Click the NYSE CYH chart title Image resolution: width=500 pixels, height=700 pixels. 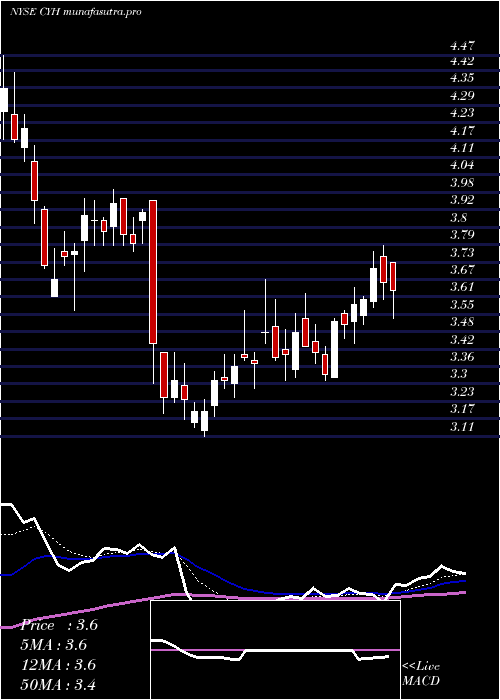click(75, 12)
